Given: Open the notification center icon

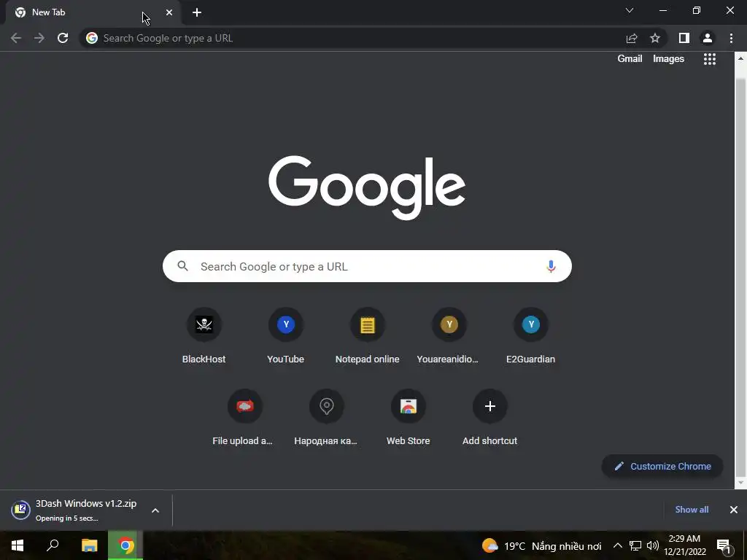Looking at the screenshot, I should pos(723,545).
